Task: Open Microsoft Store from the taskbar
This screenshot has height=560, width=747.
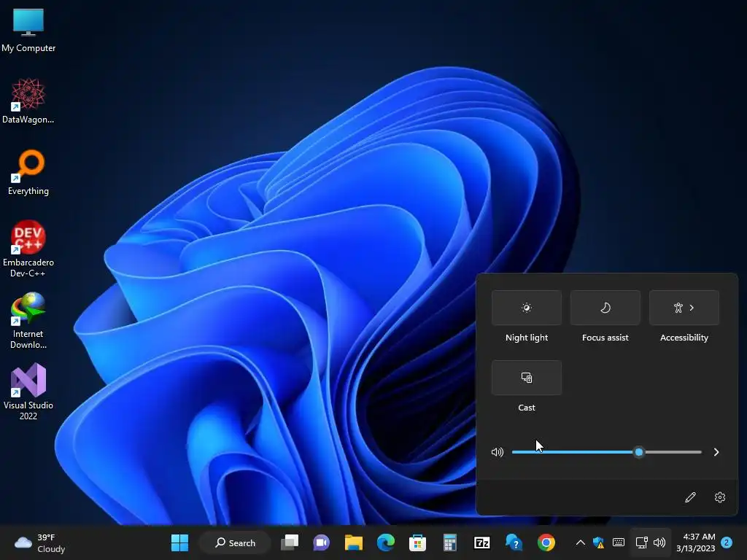Action: click(x=417, y=542)
